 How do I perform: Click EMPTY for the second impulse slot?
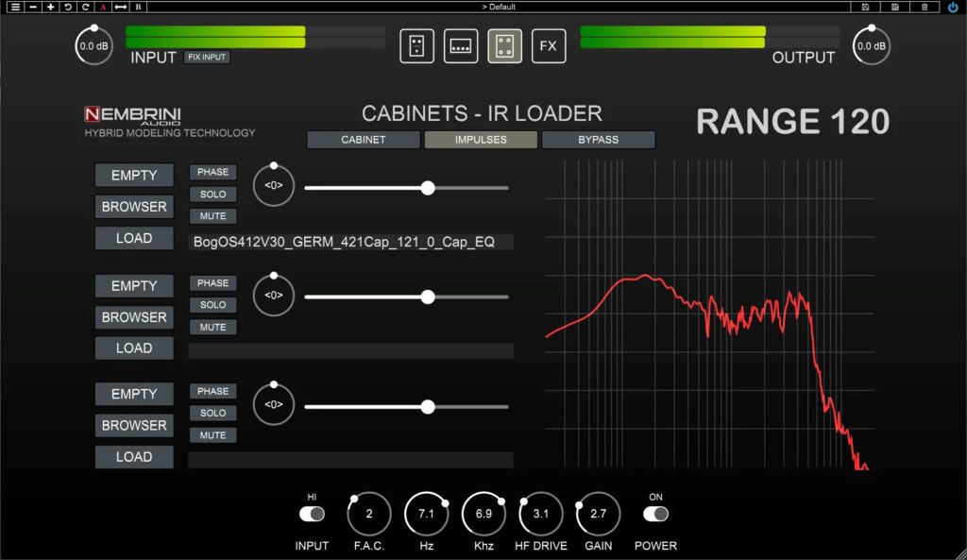(134, 286)
